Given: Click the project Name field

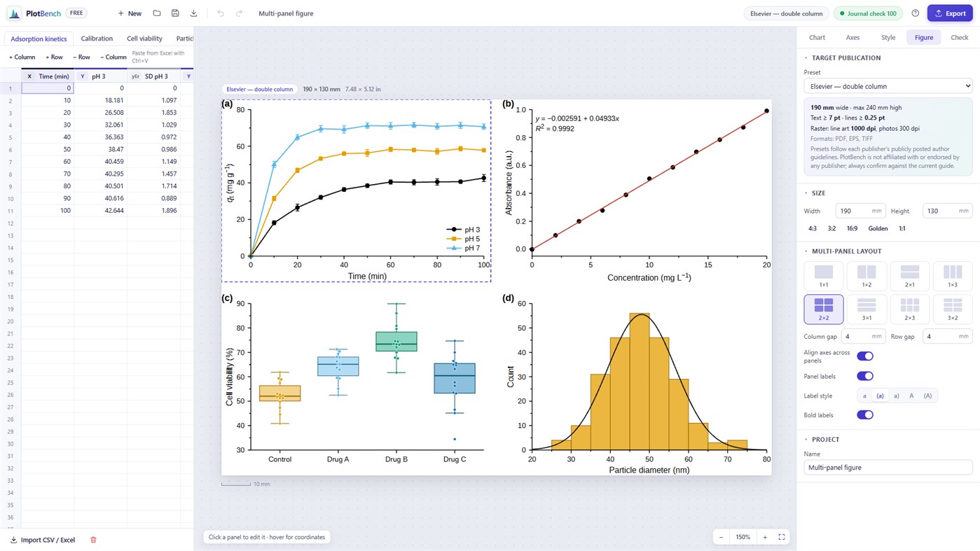Looking at the screenshot, I should point(888,467).
